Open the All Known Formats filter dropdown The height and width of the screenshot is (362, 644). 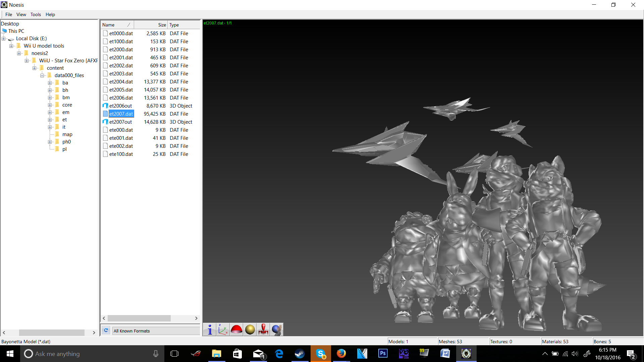point(156,331)
